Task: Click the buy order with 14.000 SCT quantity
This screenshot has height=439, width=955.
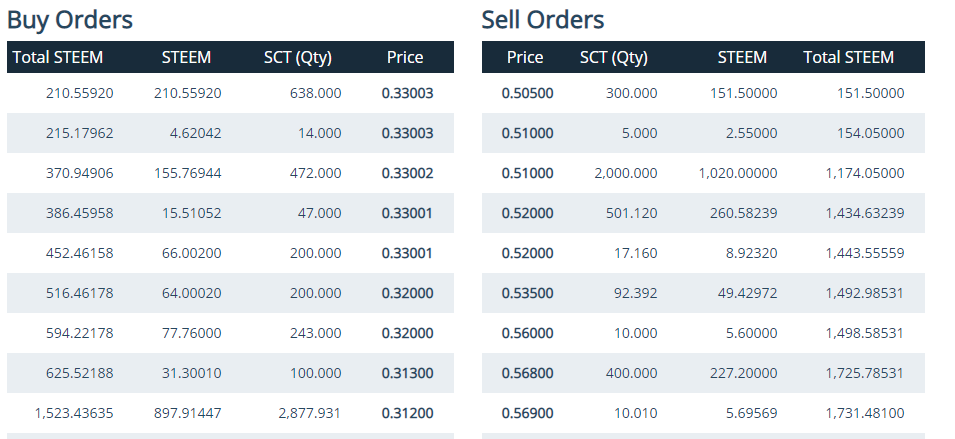Action: pyautogui.click(x=230, y=133)
